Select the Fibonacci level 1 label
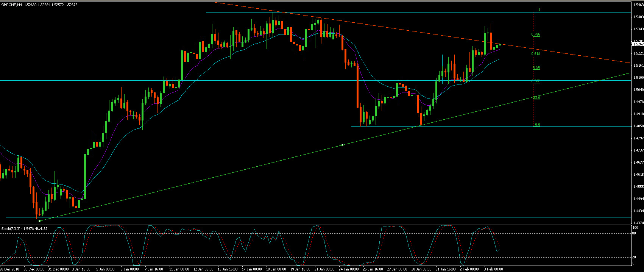 point(539,10)
